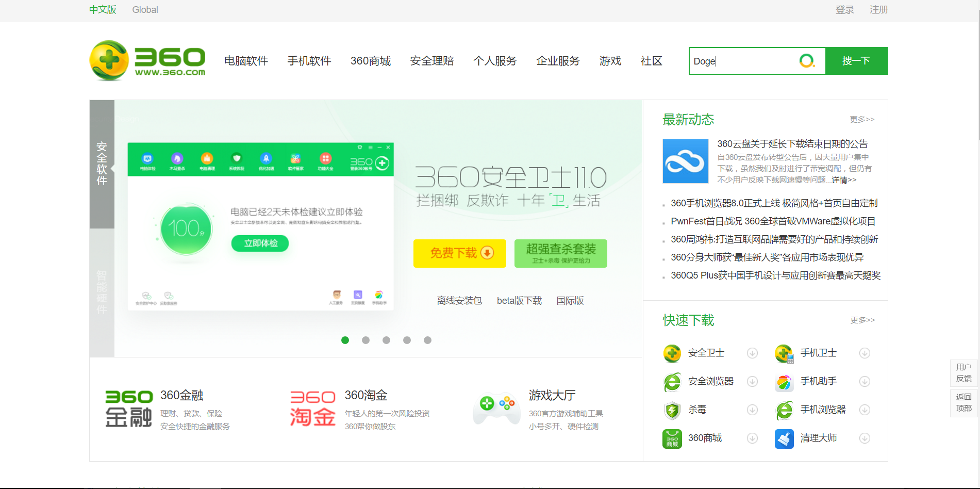Open the 企业服务 navigation menu
This screenshot has height=489, width=980.
(x=558, y=61)
